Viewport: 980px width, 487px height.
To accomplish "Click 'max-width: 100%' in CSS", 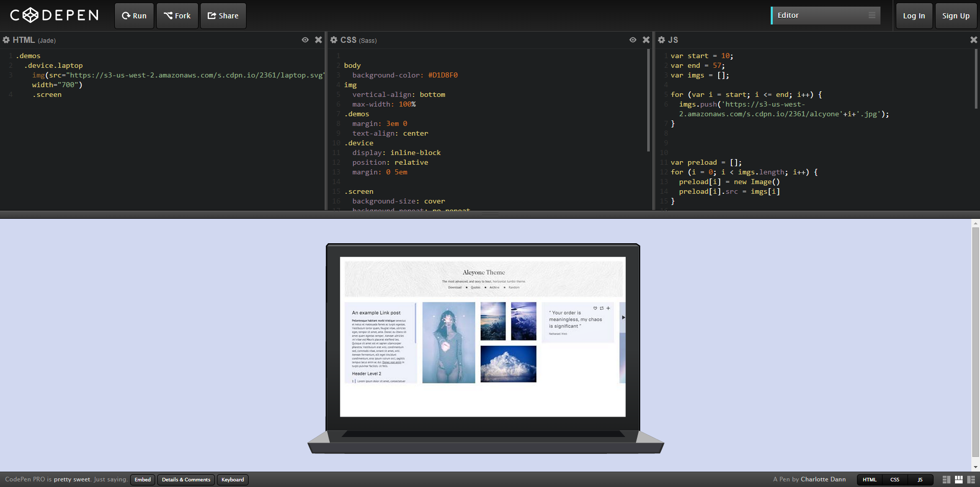I will tap(384, 104).
